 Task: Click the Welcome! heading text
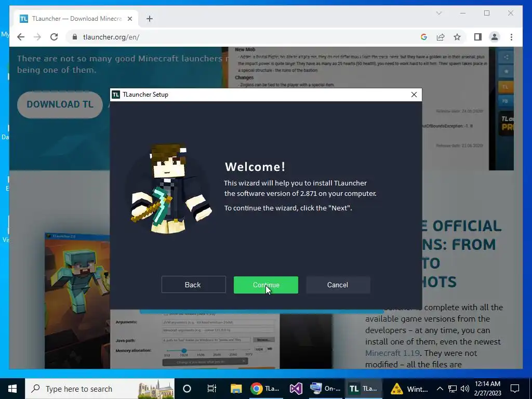[x=255, y=167]
